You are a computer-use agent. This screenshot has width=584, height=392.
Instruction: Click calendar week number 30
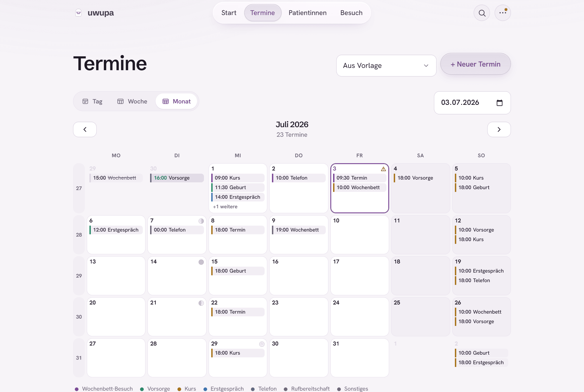click(x=79, y=317)
